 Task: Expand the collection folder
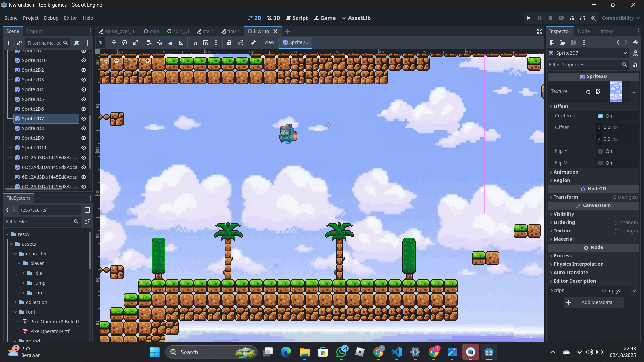click(15, 302)
